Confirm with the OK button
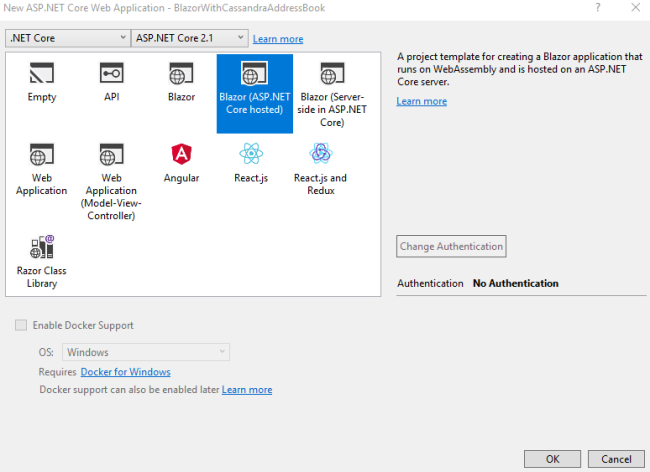Viewport: 650px width, 472px height. point(552,459)
